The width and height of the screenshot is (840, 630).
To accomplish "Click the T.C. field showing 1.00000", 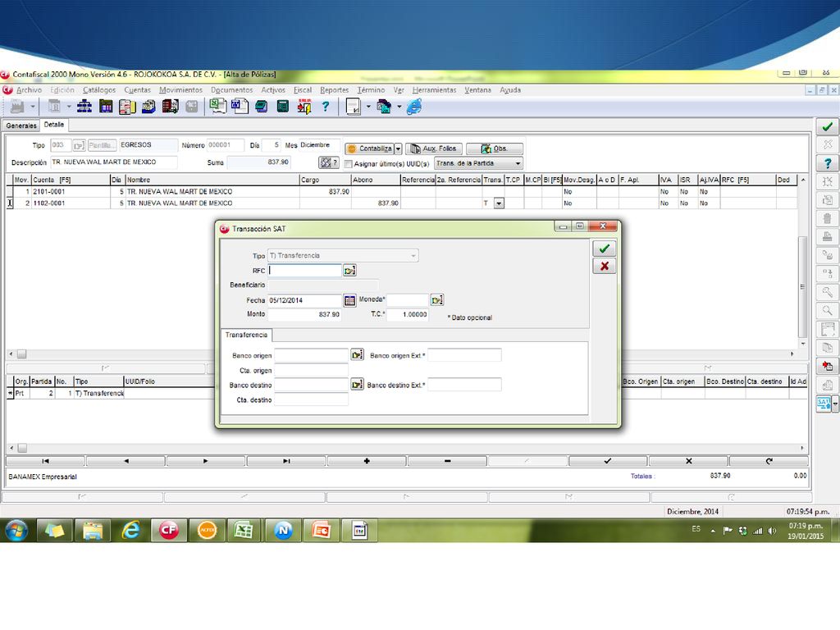I will click(408, 314).
